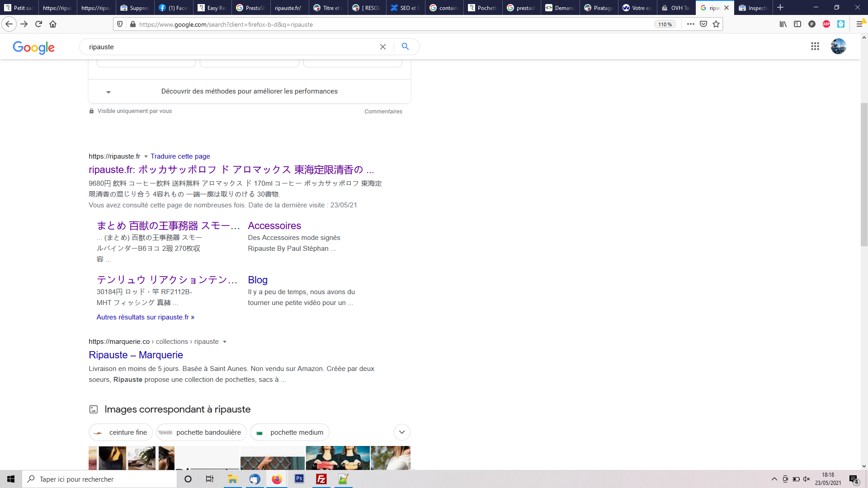The image size is (868, 488).
Task: Click the Firefox home icon
Action: click(53, 24)
